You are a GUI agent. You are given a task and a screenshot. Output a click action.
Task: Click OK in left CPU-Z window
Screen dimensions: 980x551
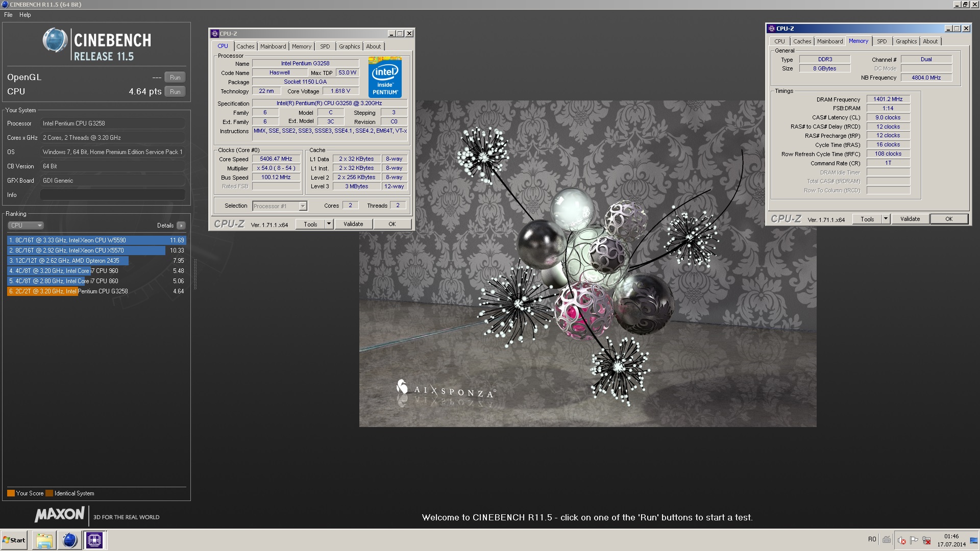(392, 224)
